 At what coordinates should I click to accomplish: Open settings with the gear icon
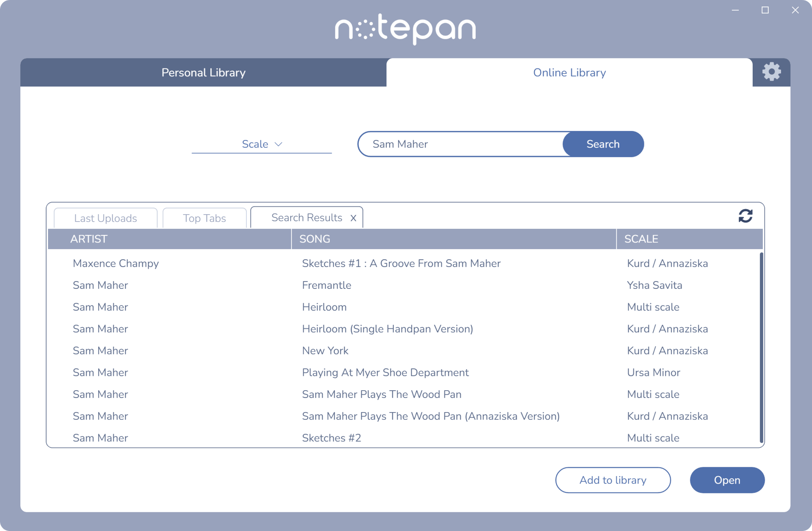(x=771, y=72)
